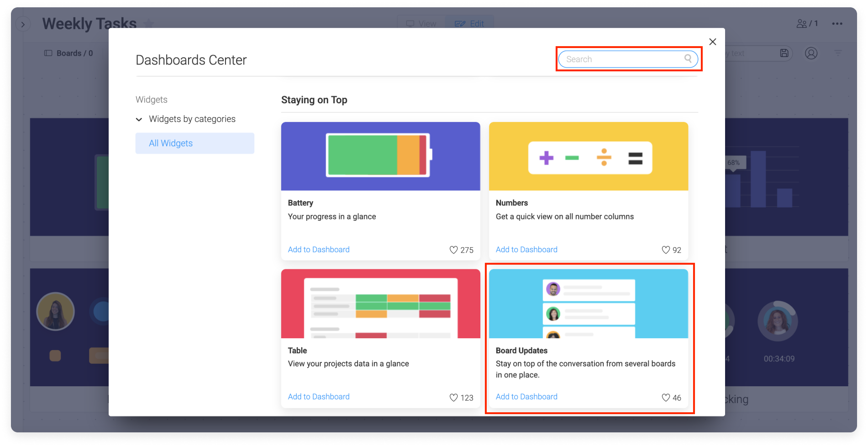868x447 pixels.
Task: Open members icon showing /1
Action: [x=807, y=23]
